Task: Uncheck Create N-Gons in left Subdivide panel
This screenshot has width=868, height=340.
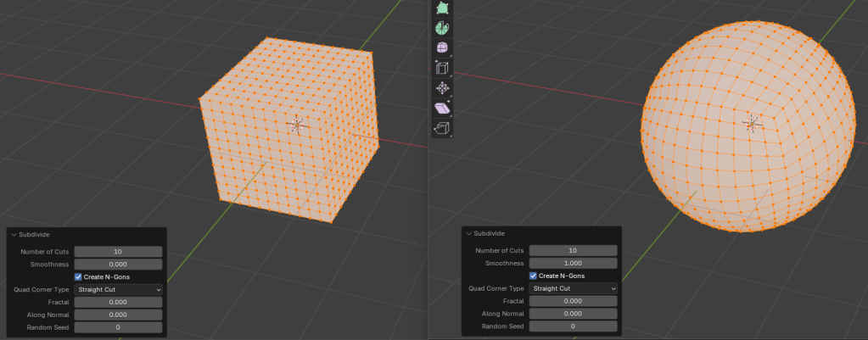Action: [x=78, y=276]
